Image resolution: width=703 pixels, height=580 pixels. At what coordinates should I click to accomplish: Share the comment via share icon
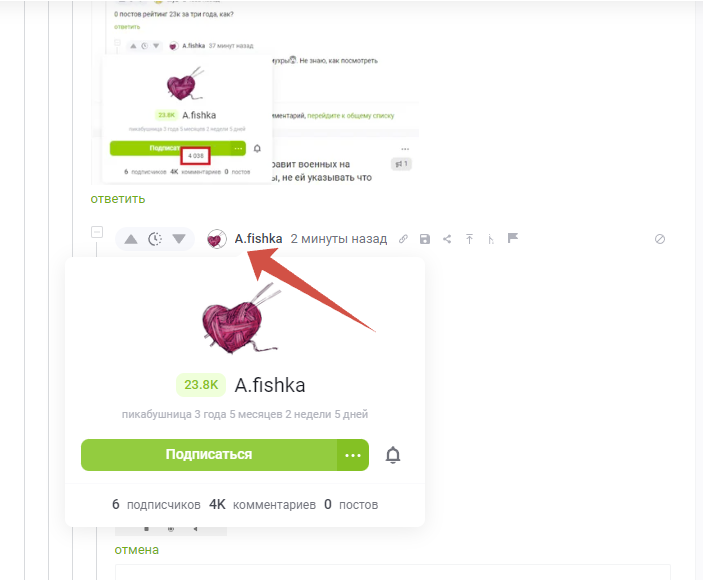[x=447, y=239]
